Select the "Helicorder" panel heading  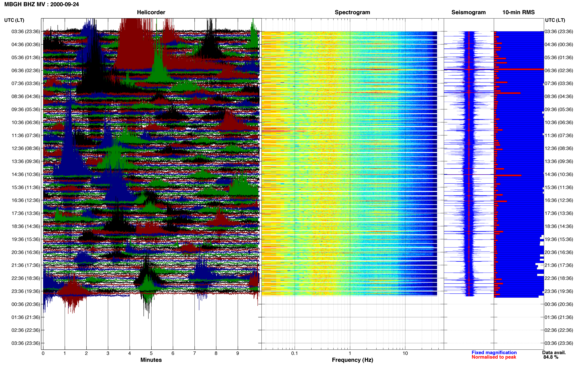(x=151, y=12)
